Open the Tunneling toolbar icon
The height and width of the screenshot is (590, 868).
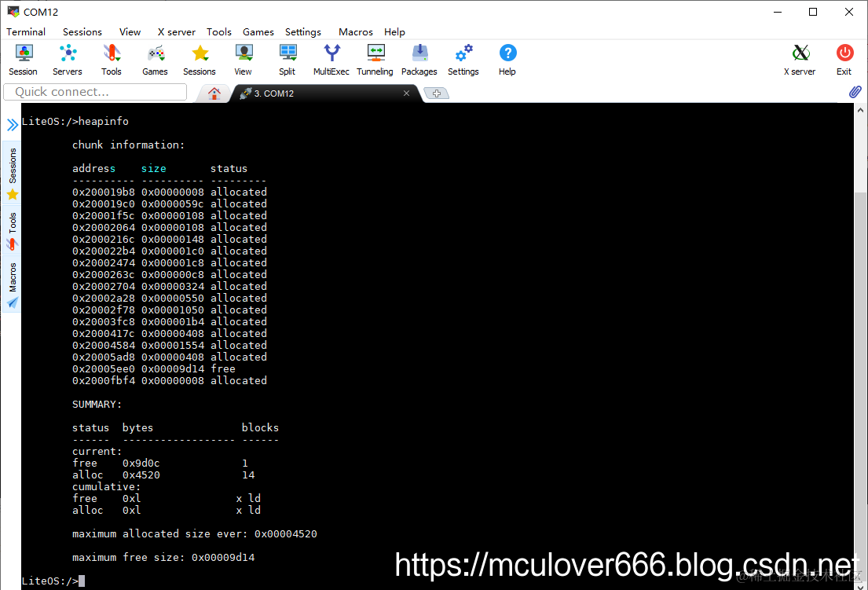(x=375, y=60)
